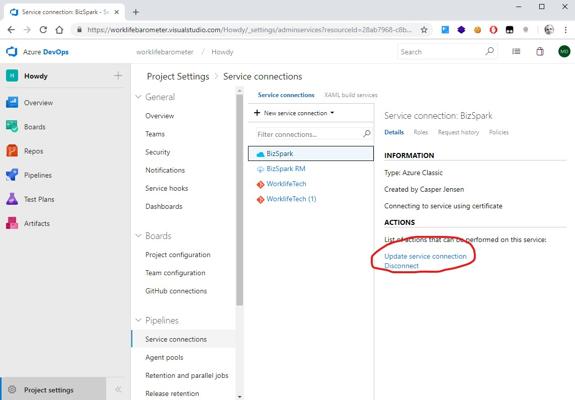Click the Howdy breadcrumb in header
Screen dimensions: 575x400
tap(222, 52)
